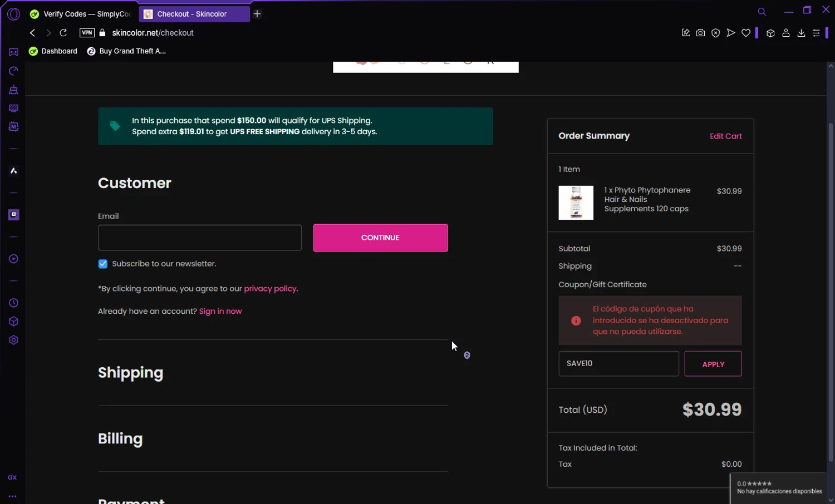This screenshot has height=504, width=835.
Task: Open the monitor-shaped sidebar icon
Action: point(13,108)
